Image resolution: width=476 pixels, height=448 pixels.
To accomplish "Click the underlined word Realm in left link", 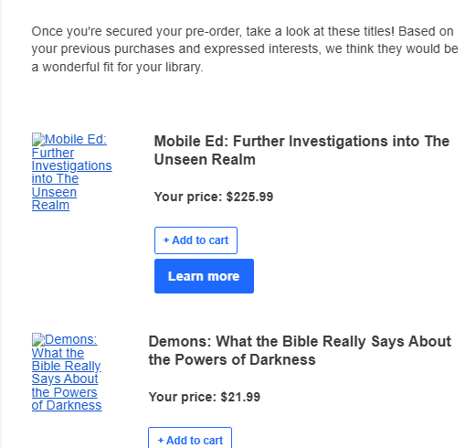I will coord(50,205).
